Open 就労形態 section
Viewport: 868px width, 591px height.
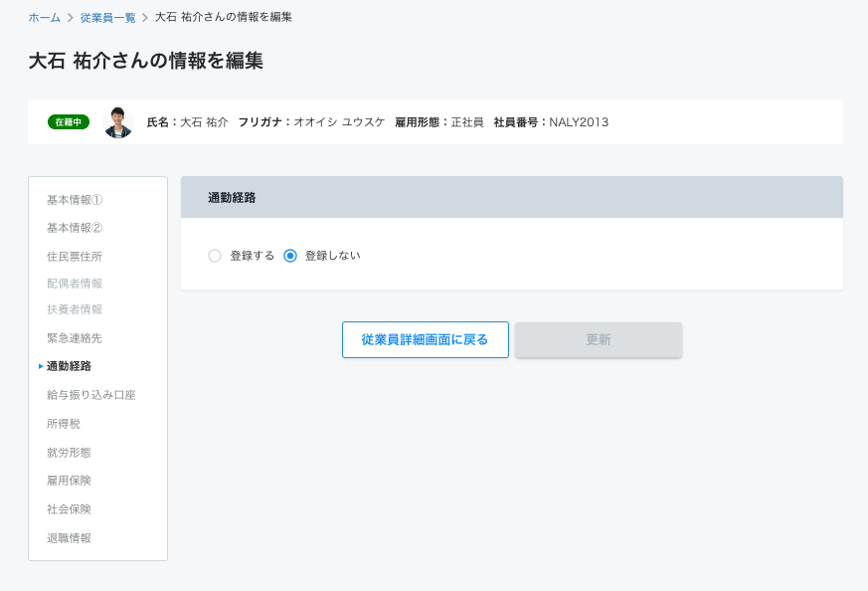pyautogui.click(x=69, y=453)
